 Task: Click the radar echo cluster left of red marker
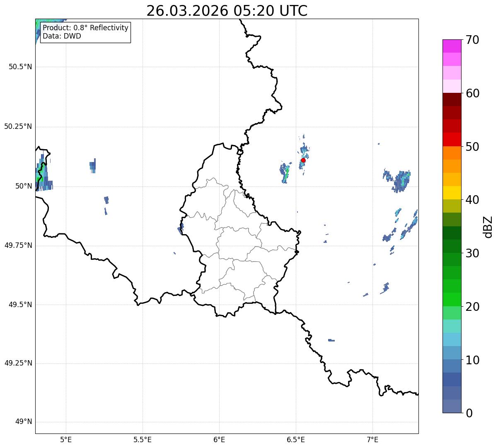coord(285,173)
